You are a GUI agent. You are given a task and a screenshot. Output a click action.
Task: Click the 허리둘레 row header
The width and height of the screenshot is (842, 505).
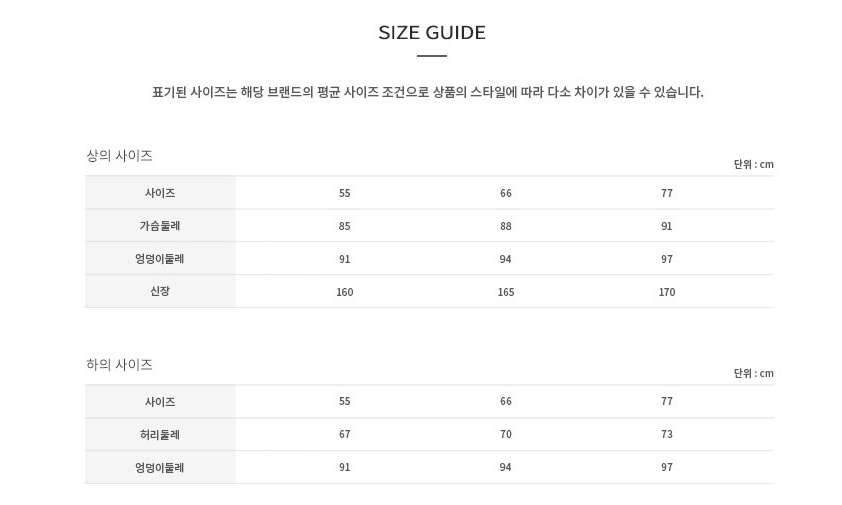[x=160, y=435]
